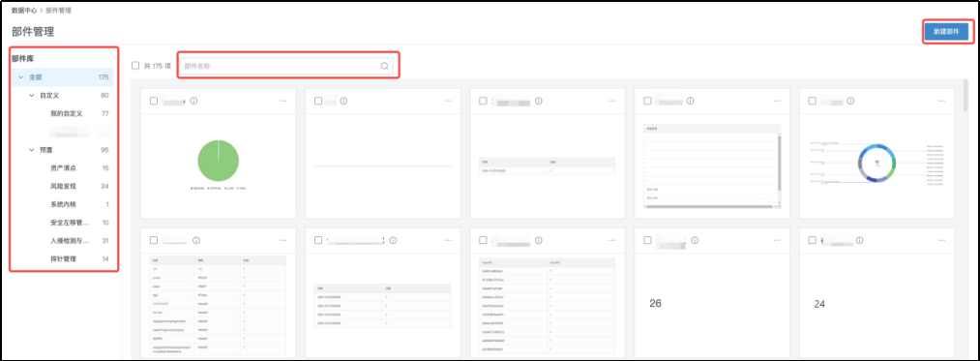The width and height of the screenshot is (980, 361).
Task: Focus the 部件名称 search field
Action: click(x=287, y=66)
